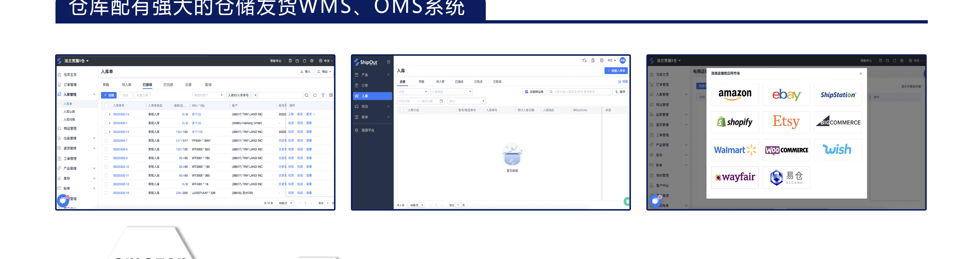Select the Walmart marketplace tile
Viewport: 980px width, 259px height.
(735, 150)
